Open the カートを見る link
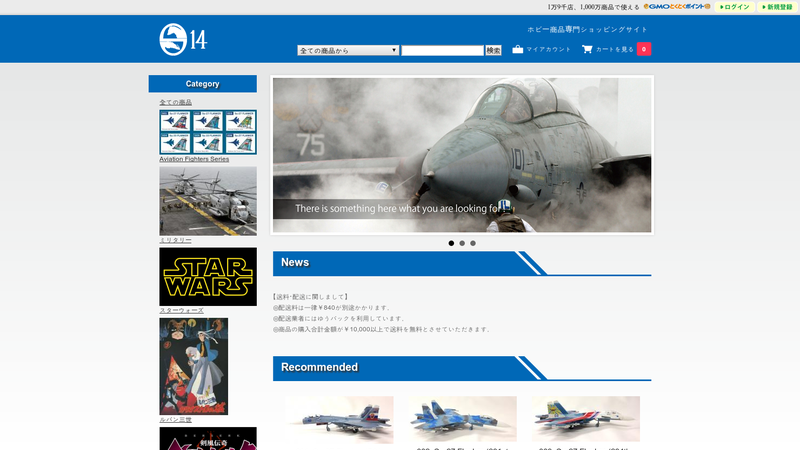The width and height of the screenshot is (800, 450). point(615,49)
